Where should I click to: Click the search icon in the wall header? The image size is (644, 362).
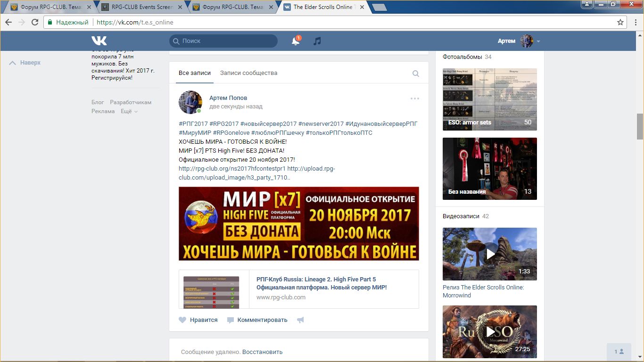(x=416, y=74)
